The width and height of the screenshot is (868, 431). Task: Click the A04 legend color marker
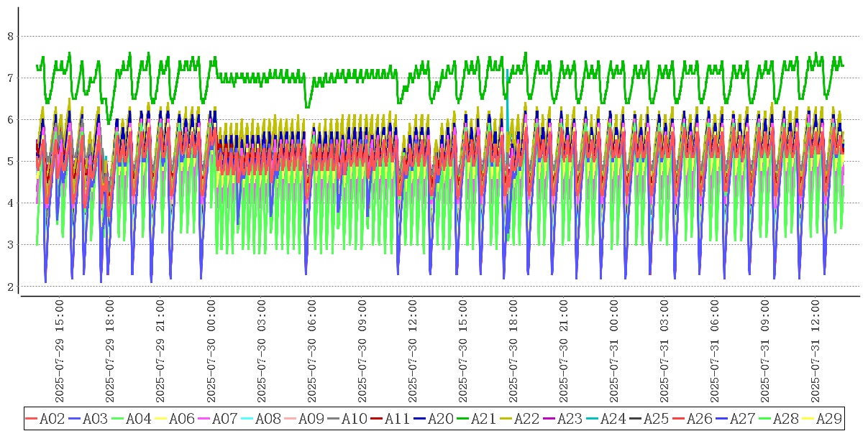(117, 419)
